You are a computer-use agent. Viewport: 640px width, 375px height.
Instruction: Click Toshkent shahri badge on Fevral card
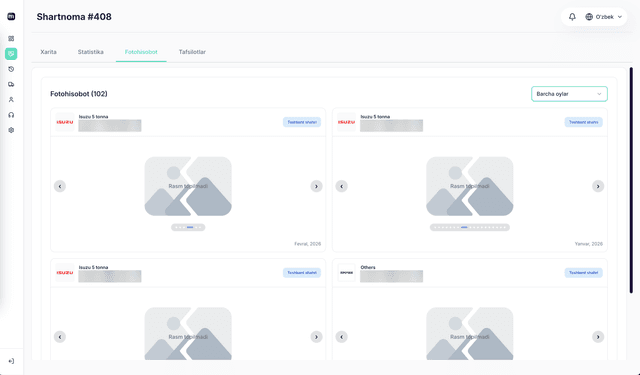302,122
